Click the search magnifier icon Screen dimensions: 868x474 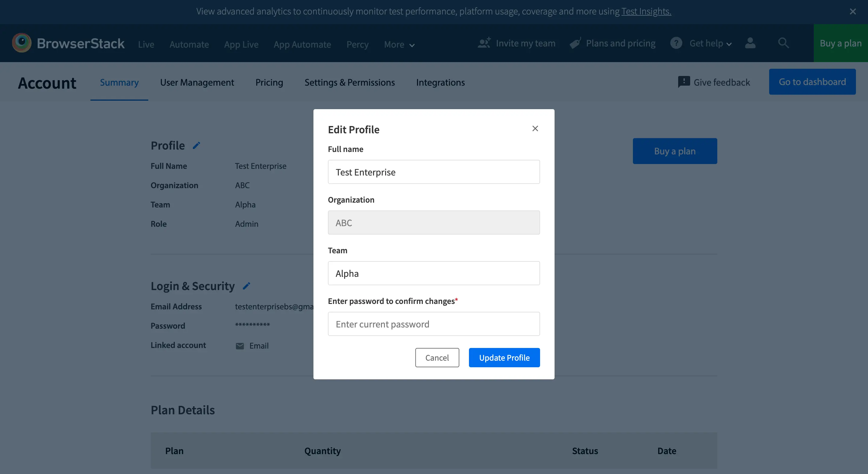[783, 43]
